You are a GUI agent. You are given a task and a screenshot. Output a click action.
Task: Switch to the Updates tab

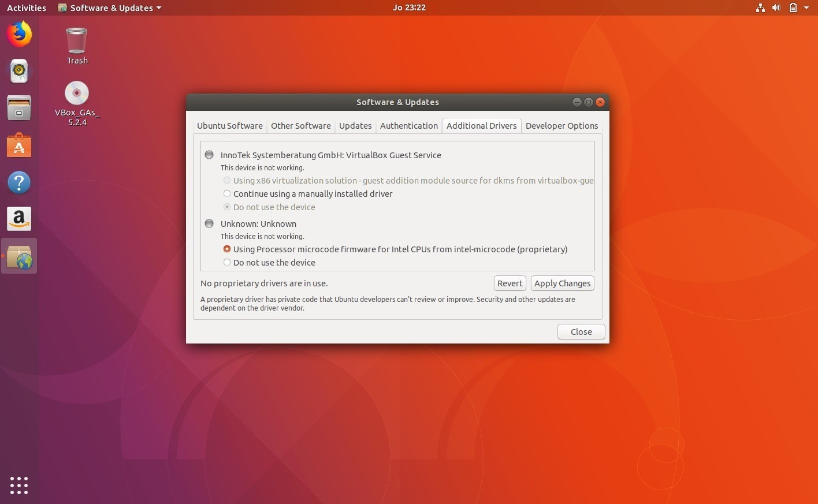pos(355,125)
